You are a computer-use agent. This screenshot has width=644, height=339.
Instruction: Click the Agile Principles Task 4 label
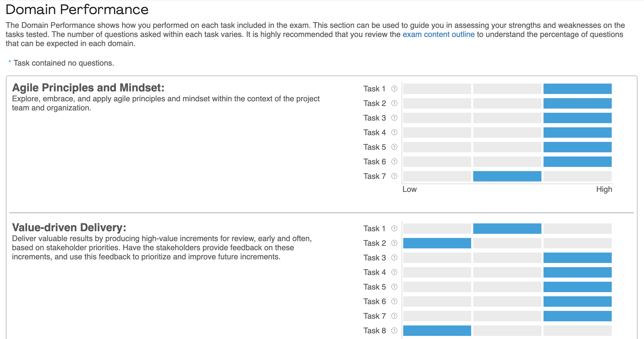coord(375,133)
